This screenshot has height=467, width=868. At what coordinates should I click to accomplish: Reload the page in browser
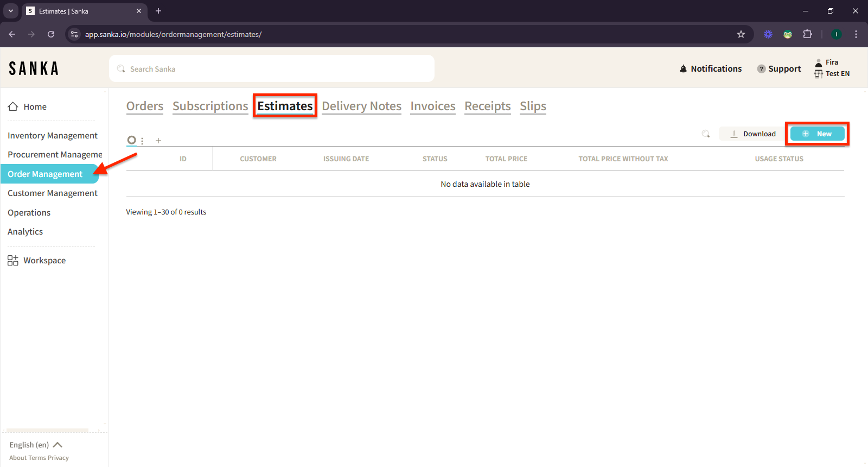click(51, 34)
